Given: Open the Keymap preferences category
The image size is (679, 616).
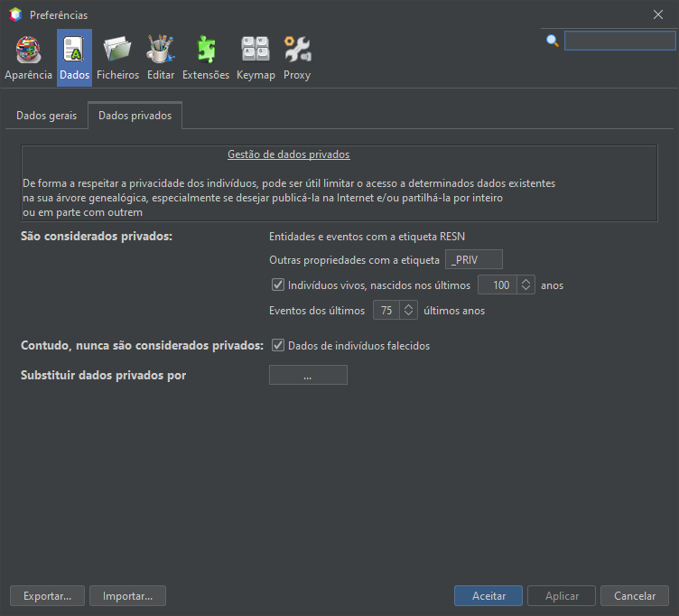Looking at the screenshot, I should (x=256, y=58).
